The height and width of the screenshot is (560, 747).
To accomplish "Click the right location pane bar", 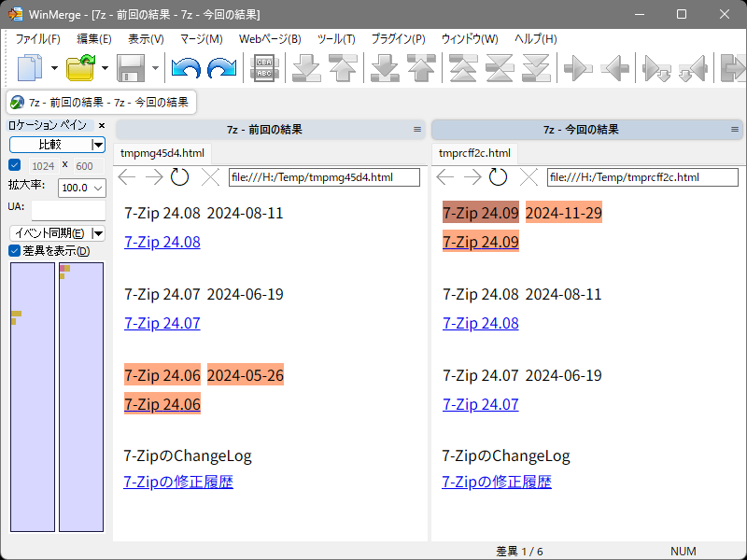I will coord(81,397).
